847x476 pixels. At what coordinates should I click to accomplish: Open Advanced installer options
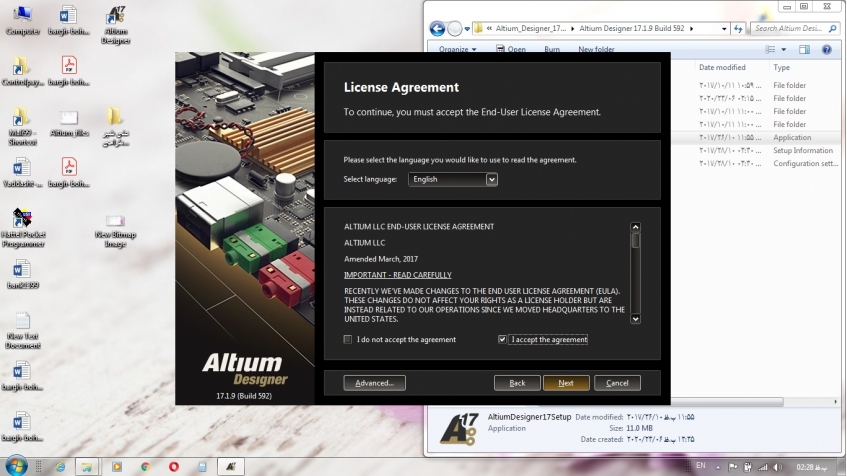pos(374,383)
